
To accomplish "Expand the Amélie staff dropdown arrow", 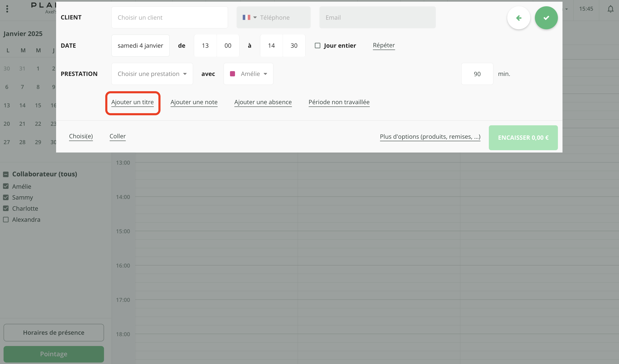I will pos(265,74).
